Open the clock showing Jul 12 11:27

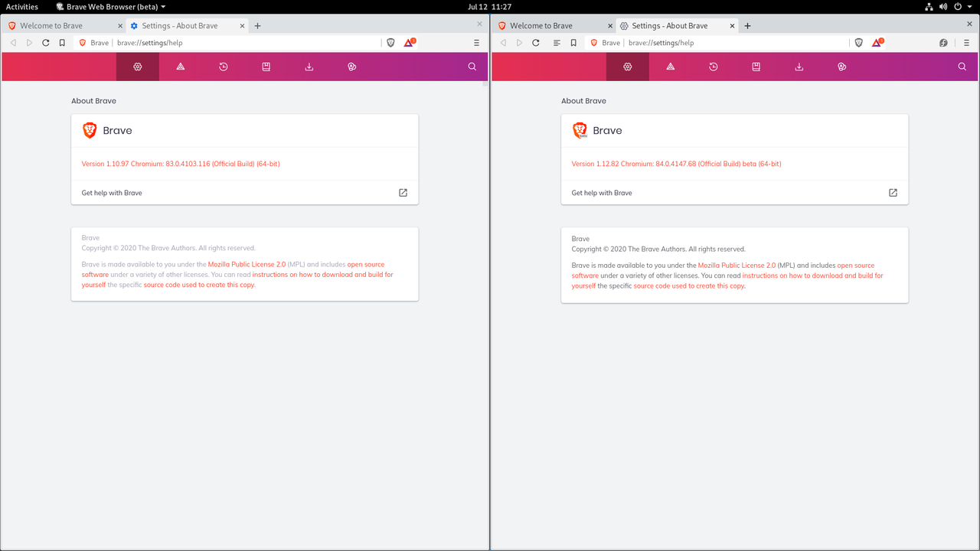(489, 7)
